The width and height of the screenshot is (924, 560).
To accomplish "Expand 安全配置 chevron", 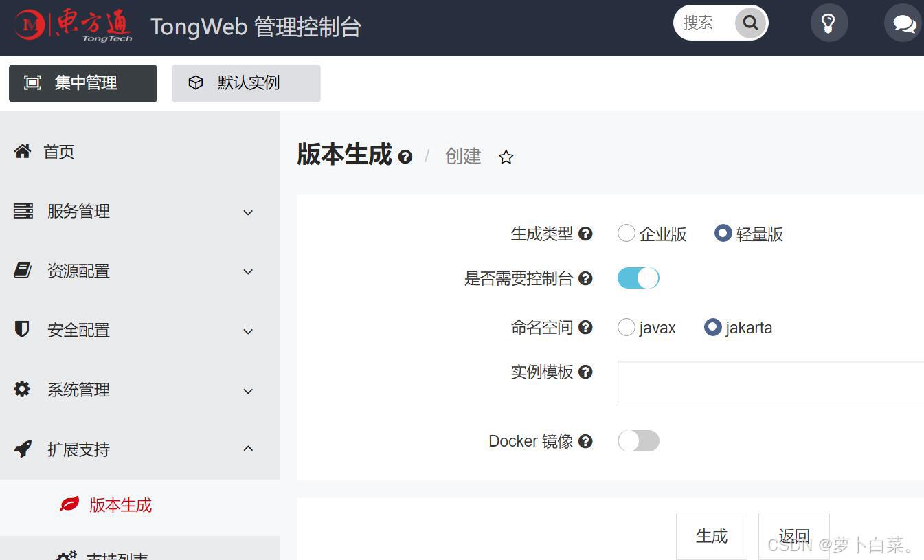I will 248,331.
